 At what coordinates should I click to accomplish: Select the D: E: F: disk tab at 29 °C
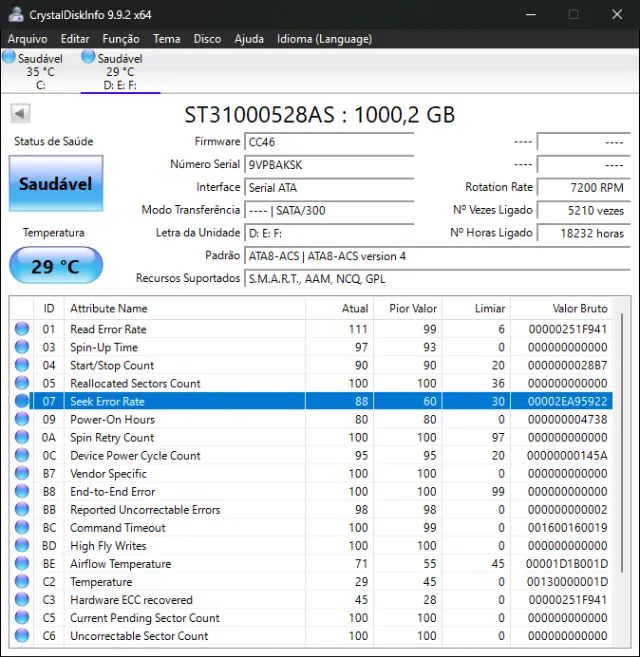(x=120, y=71)
